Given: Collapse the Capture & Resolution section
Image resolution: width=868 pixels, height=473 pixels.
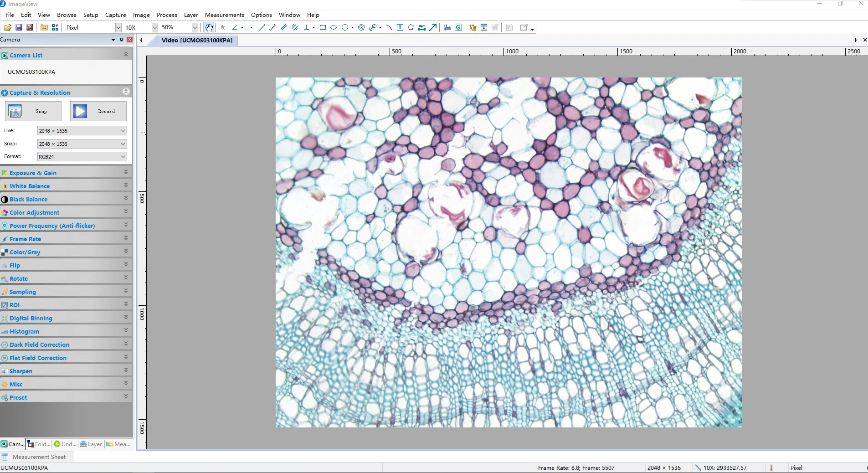Looking at the screenshot, I should click(x=126, y=92).
